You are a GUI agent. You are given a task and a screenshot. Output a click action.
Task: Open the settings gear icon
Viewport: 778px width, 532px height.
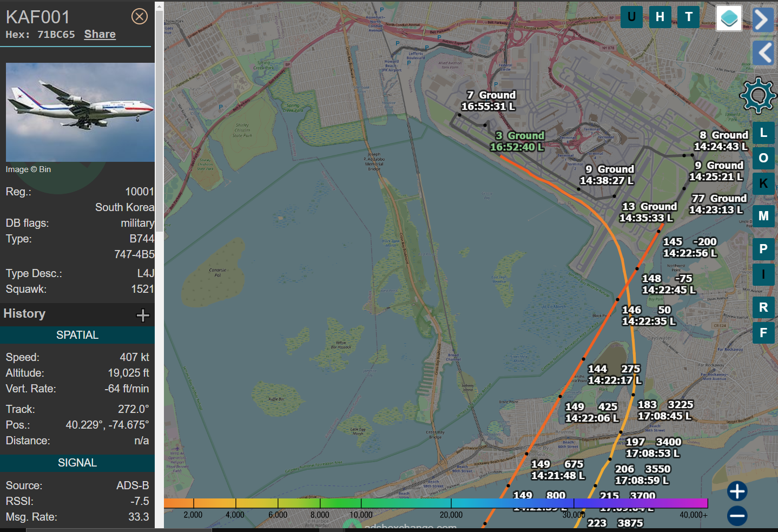[758, 96]
